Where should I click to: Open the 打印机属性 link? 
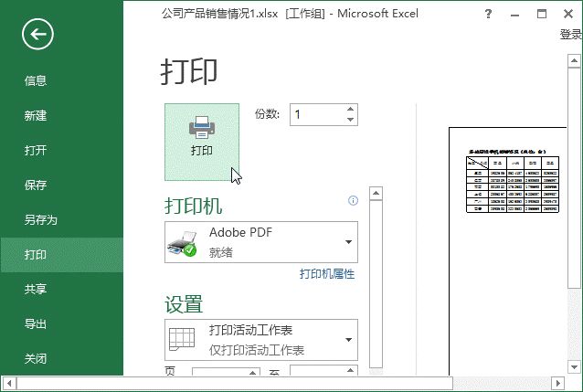[327, 274]
